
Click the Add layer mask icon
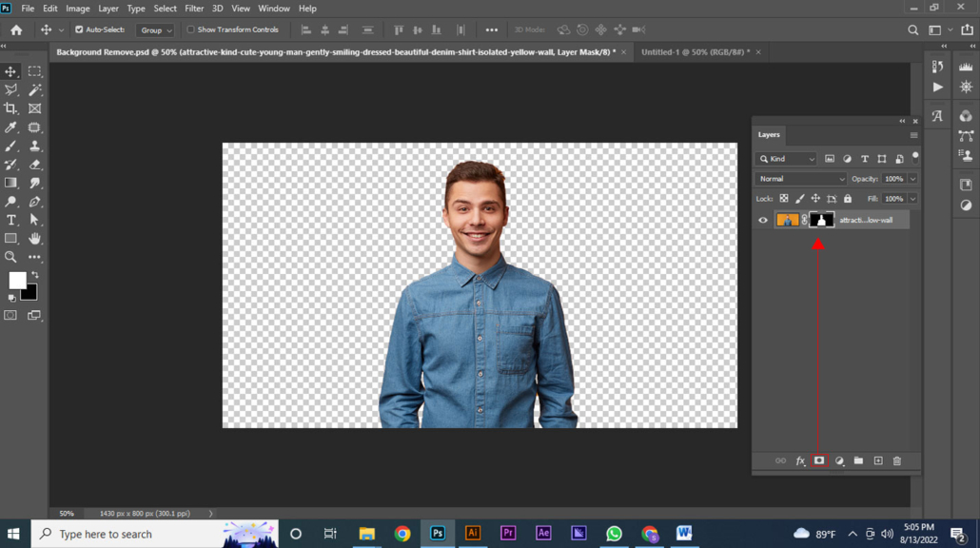[819, 460]
